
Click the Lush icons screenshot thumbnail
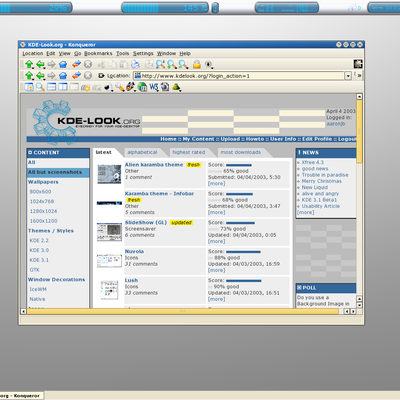[109, 290]
